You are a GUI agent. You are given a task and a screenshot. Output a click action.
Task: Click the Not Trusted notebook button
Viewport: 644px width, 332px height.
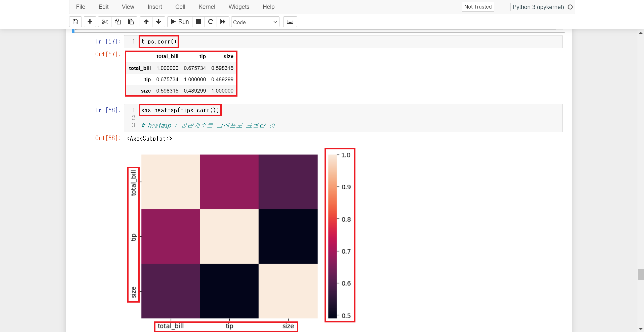(478, 7)
